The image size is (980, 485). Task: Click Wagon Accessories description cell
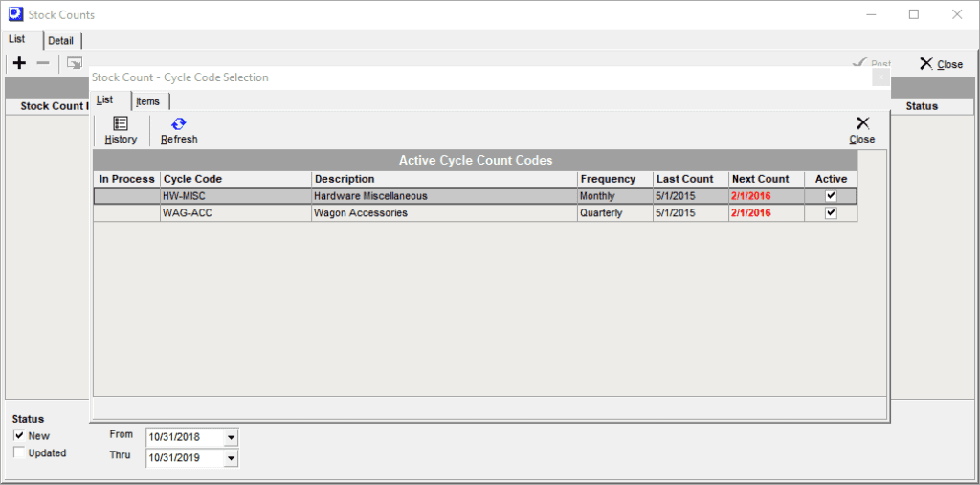(444, 213)
